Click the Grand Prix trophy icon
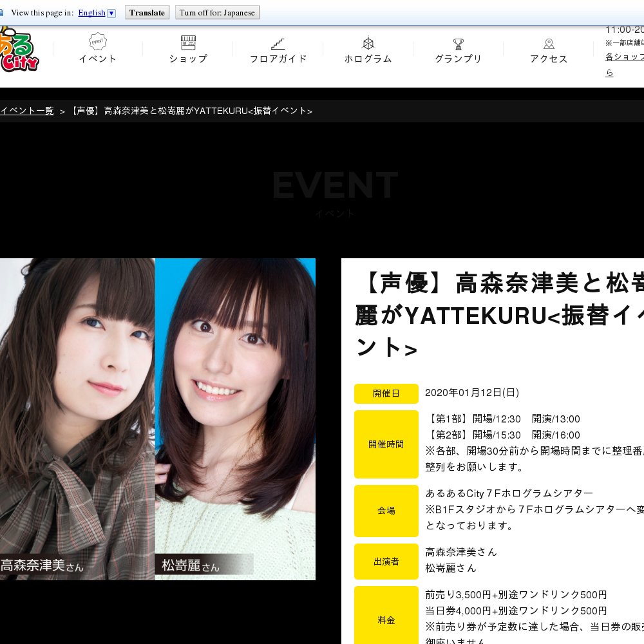Image resolution: width=644 pixels, height=644 pixels. pos(459,44)
